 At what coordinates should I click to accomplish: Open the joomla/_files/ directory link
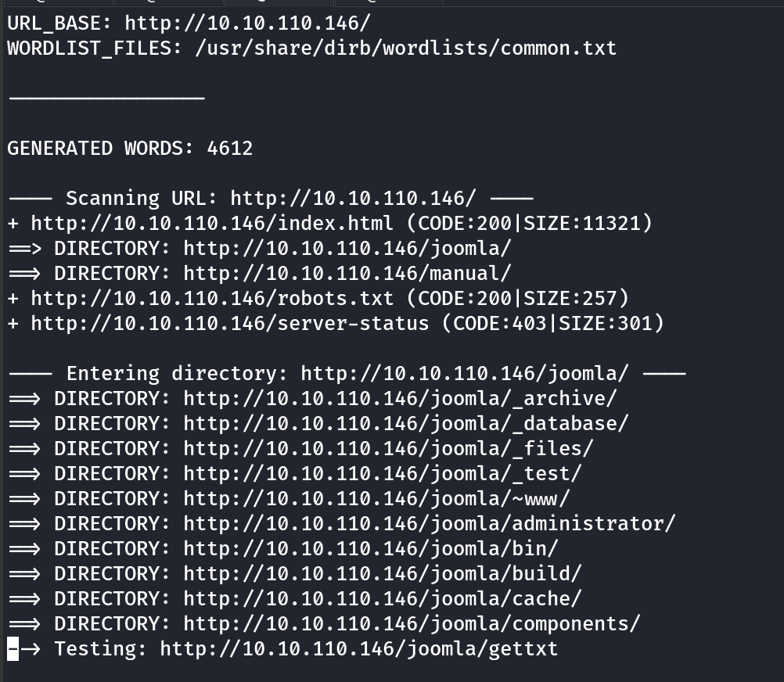[388, 448]
